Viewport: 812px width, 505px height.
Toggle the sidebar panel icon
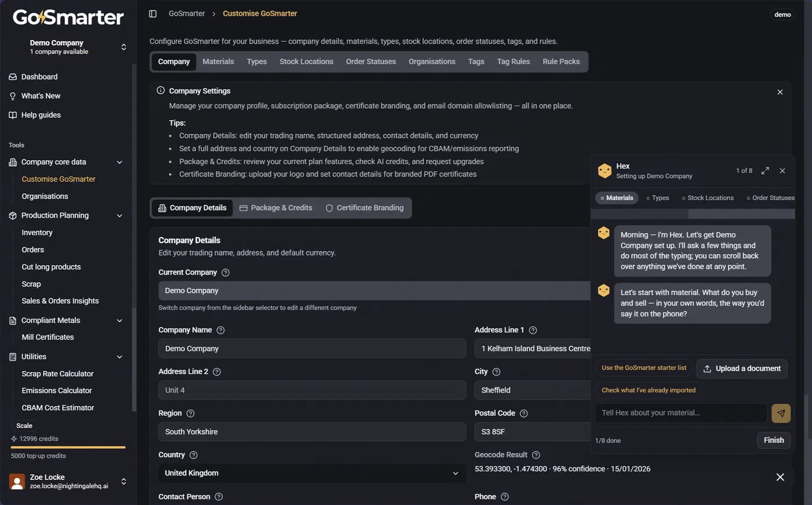point(153,13)
